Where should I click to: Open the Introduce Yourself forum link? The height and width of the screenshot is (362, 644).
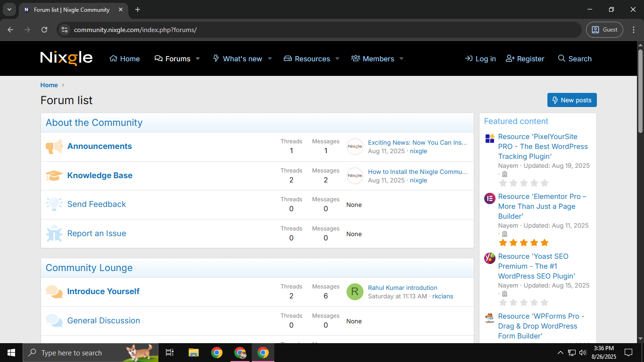[103, 292]
